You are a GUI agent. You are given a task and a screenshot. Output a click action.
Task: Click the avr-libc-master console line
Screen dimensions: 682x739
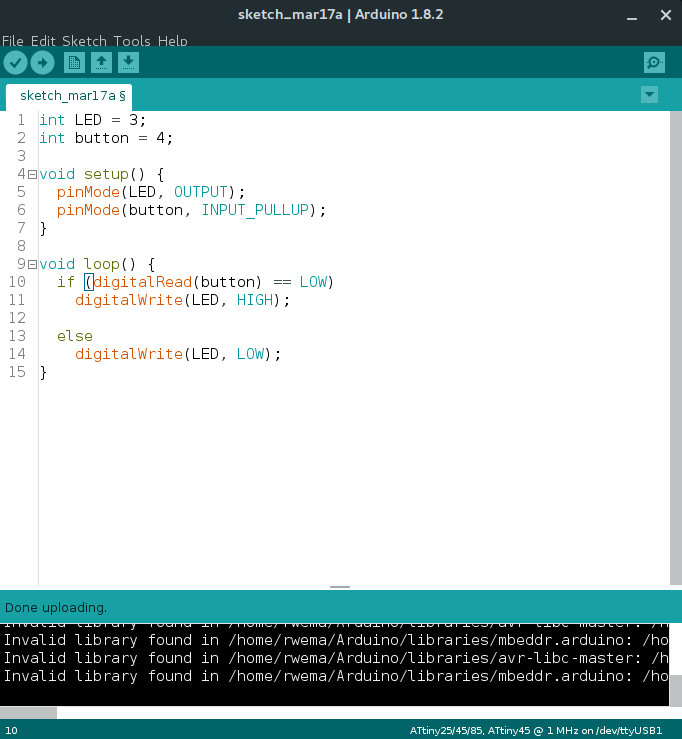coord(336,658)
